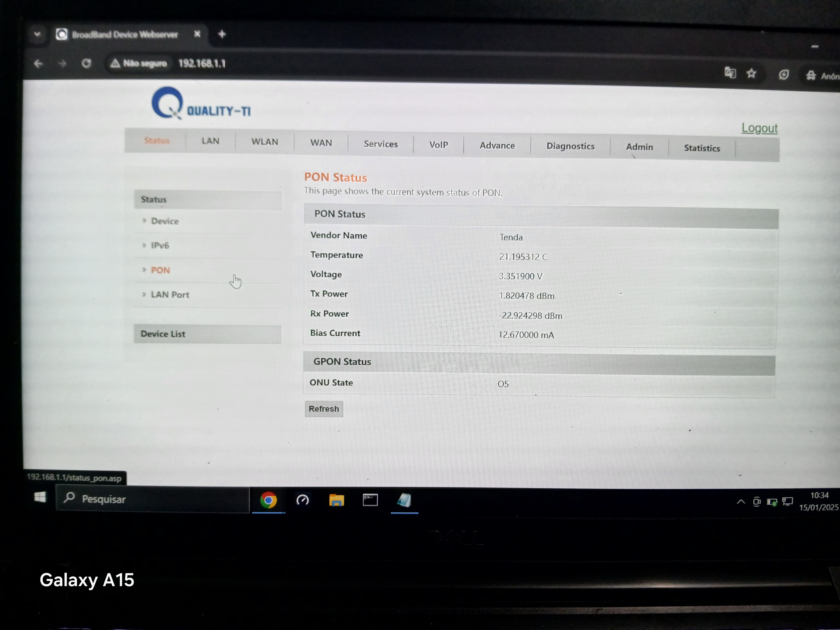
Task: Open Command Prompt taskbar icon
Action: (370, 500)
